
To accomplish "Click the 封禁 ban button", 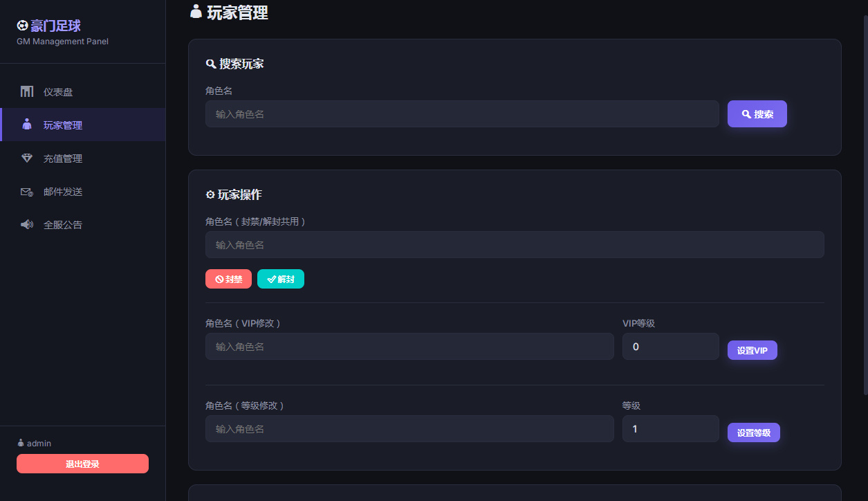I will pos(228,279).
